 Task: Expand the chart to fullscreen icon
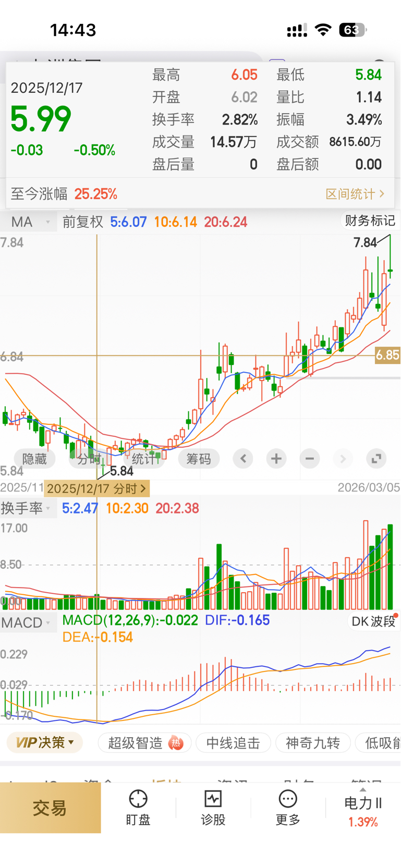(376, 459)
